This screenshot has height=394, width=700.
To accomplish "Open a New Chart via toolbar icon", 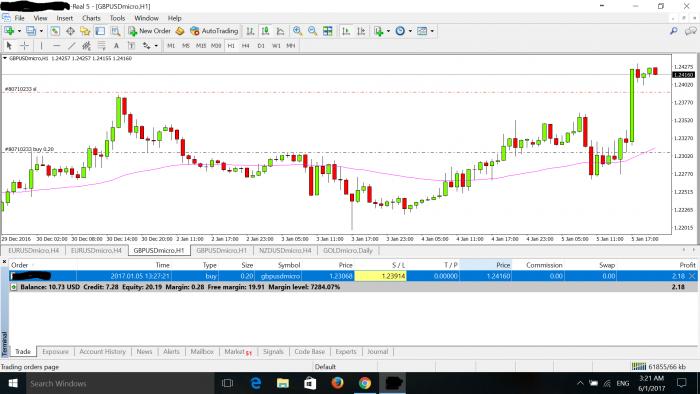I will click(9, 31).
